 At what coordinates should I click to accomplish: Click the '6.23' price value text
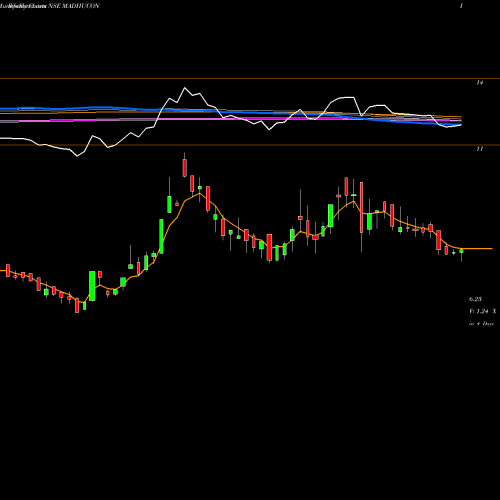point(475,299)
